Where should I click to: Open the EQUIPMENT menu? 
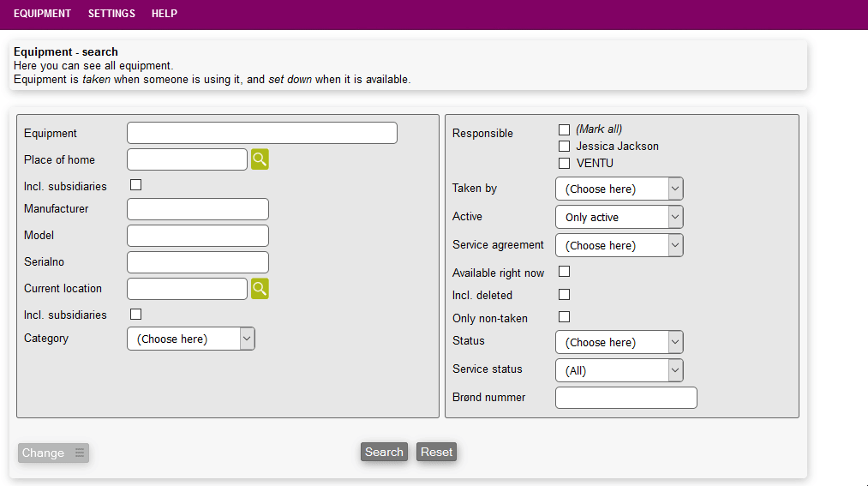pos(42,14)
